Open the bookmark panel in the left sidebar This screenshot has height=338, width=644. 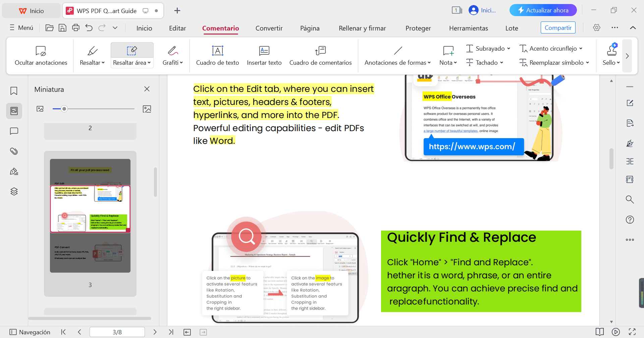tap(14, 91)
